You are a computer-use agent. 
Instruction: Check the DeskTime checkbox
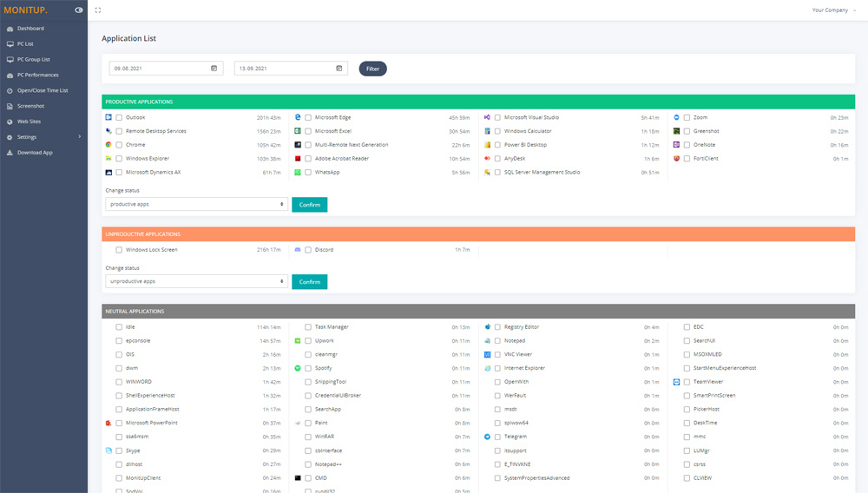coord(687,423)
